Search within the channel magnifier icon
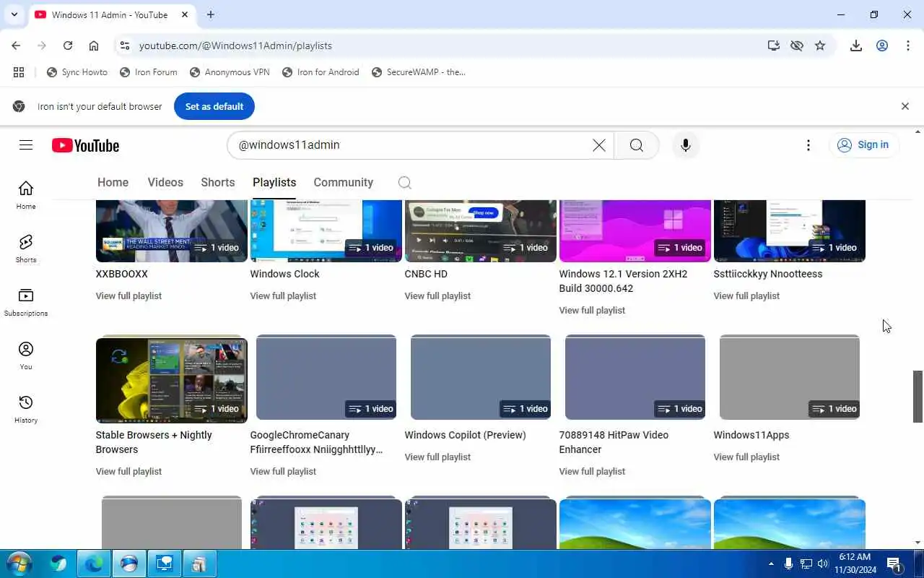This screenshot has height=578, width=924. pyautogui.click(x=405, y=182)
